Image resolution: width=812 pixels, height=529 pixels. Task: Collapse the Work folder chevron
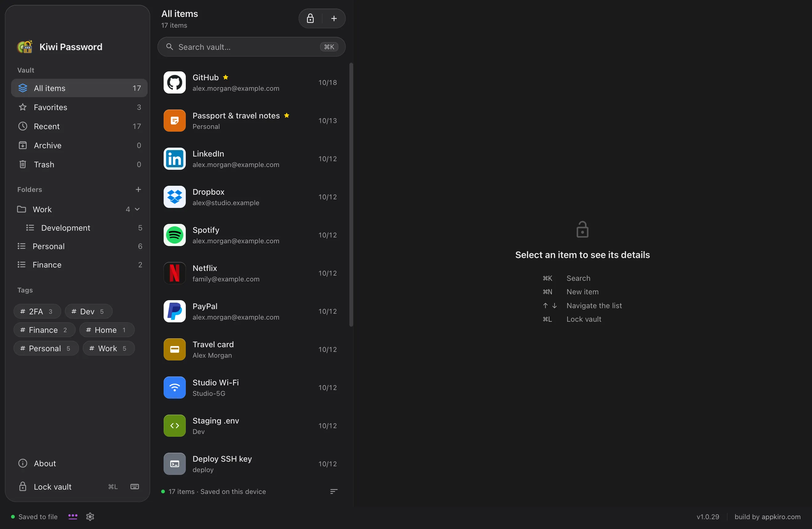[137, 209]
